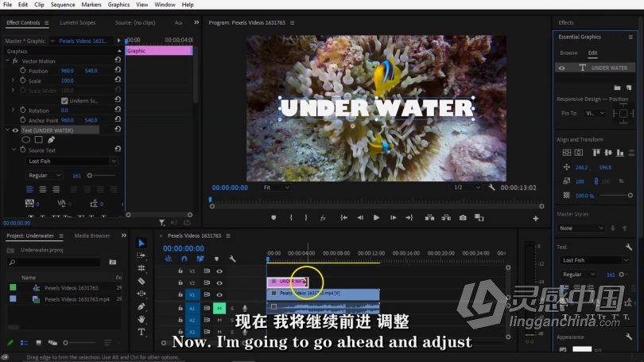Select the Pen tool in toolbar

(x=142, y=306)
